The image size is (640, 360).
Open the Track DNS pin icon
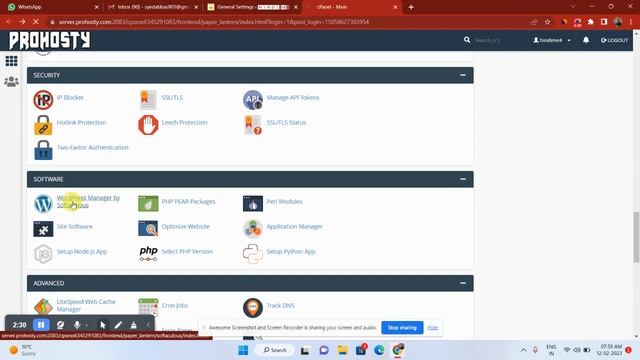tap(253, 307)
